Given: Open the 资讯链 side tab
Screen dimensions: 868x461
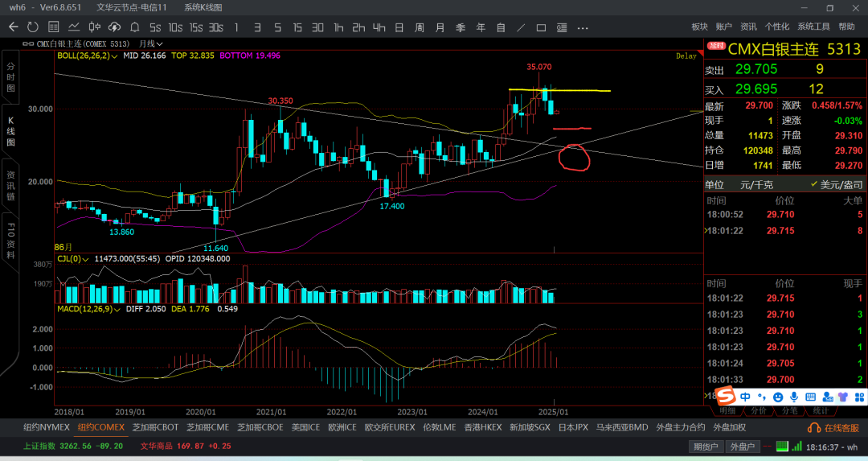Looking at the screenshot, I should (x=10, y=186).
